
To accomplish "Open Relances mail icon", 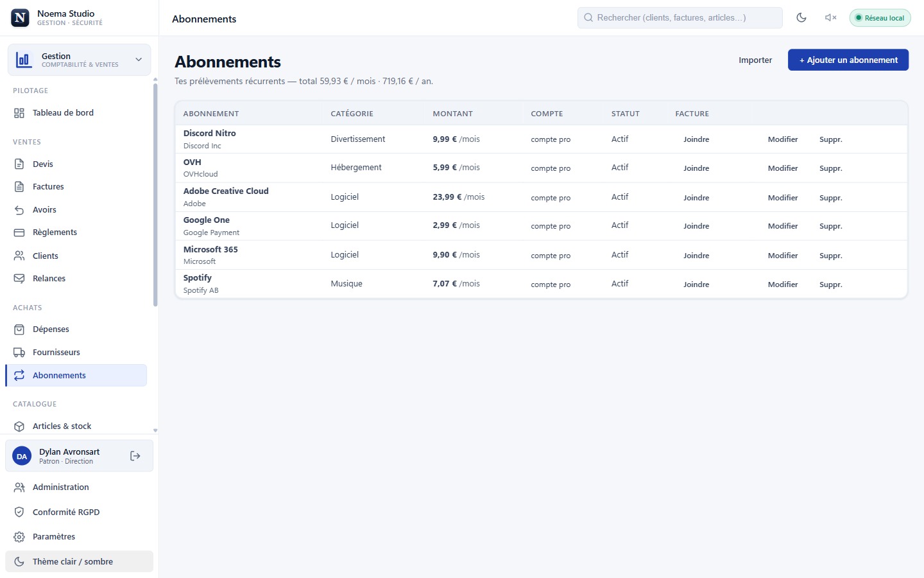I will [x=19, y=279].
